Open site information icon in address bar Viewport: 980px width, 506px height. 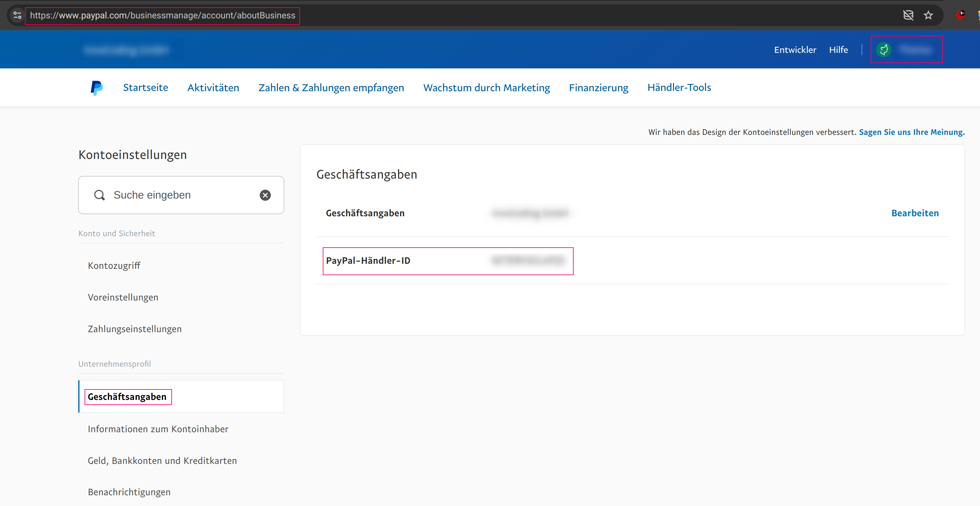click(x=17, y=15)
